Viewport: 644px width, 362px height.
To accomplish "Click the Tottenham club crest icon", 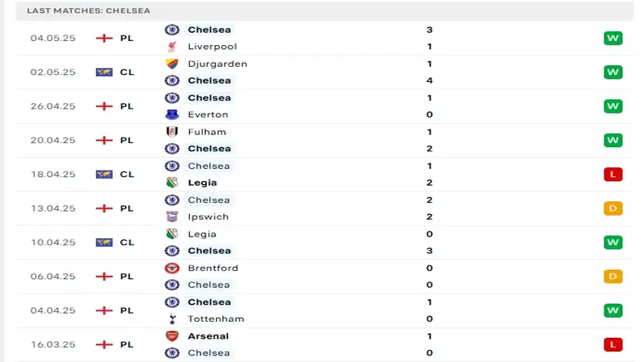I will [x=172, y=319].
